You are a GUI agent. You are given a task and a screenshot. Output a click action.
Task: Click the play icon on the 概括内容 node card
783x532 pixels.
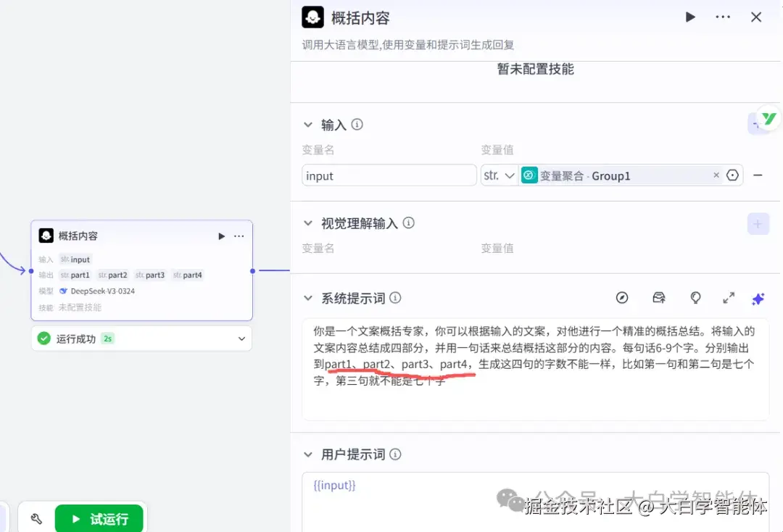point(221,236)
